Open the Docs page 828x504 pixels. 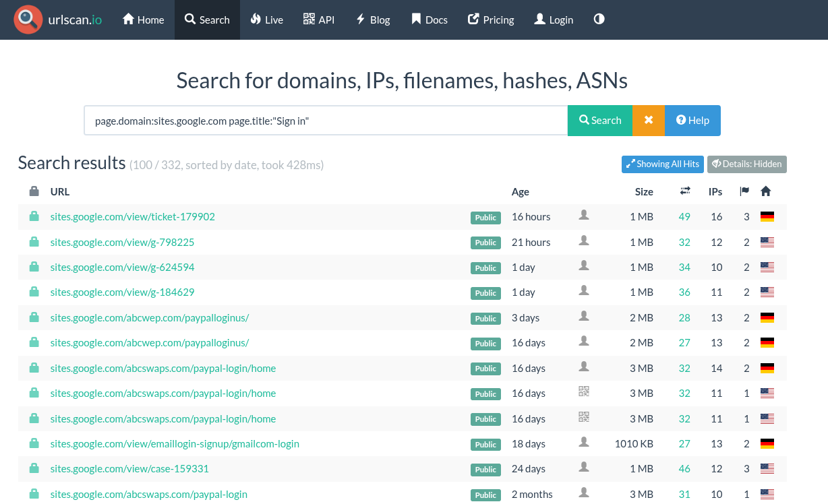429,20
